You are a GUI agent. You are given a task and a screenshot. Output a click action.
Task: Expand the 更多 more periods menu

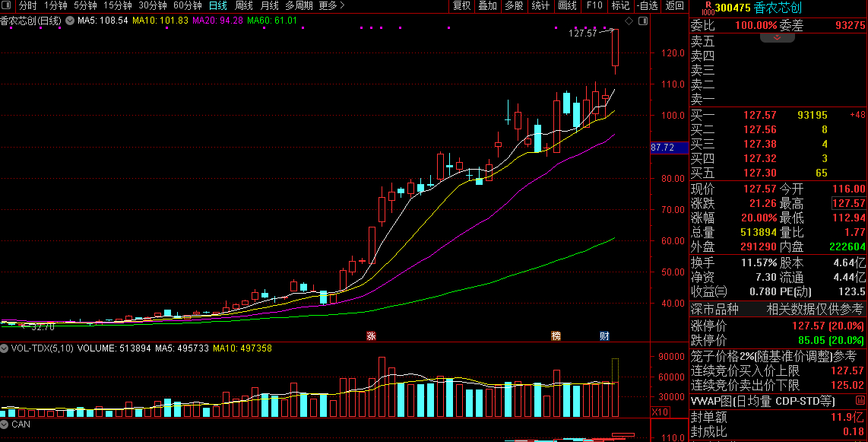331,5
